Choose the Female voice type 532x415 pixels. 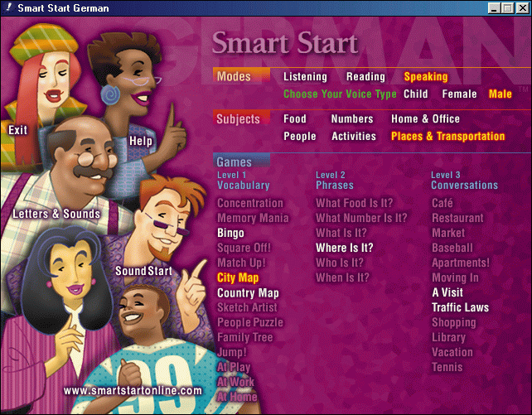tap(459, 94)
